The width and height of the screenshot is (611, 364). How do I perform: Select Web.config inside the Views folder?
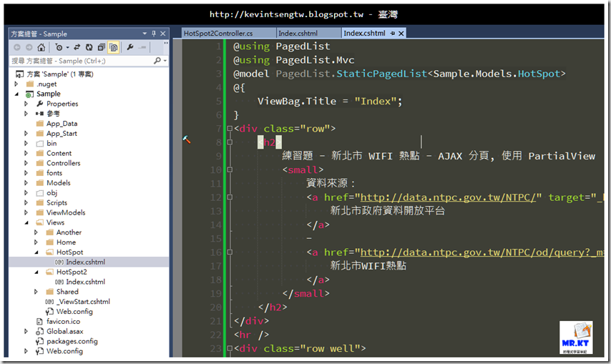pyautogui.click(x=69, y=312)
